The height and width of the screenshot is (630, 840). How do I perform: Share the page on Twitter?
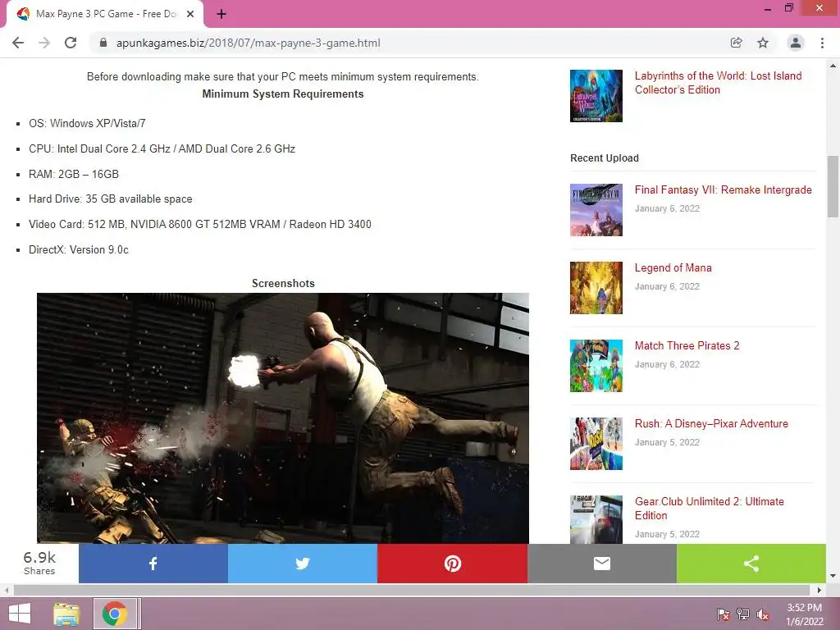tap(303, 563)
